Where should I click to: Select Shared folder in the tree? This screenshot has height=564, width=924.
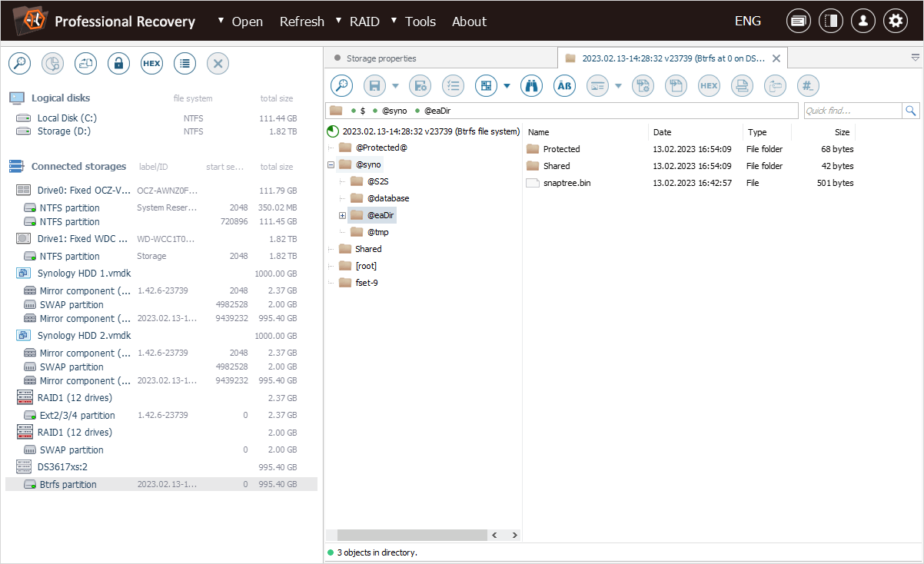(368, 249)
